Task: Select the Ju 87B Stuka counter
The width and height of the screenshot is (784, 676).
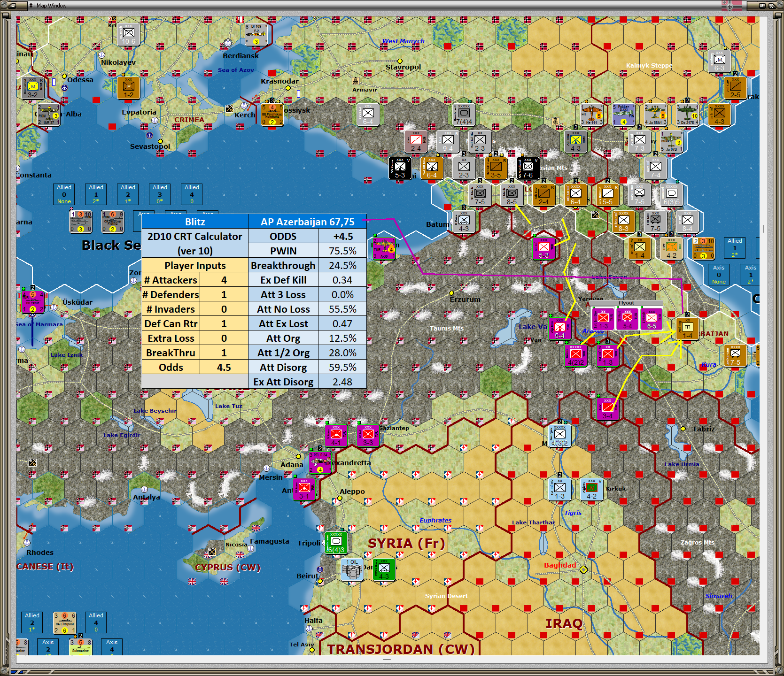Action: (x=671, y=141)
